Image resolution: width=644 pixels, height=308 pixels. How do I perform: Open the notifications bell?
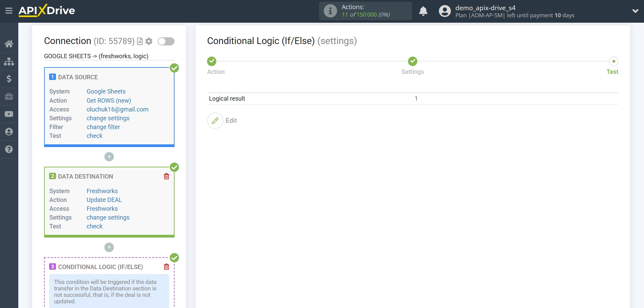click(x=423, y=11)
